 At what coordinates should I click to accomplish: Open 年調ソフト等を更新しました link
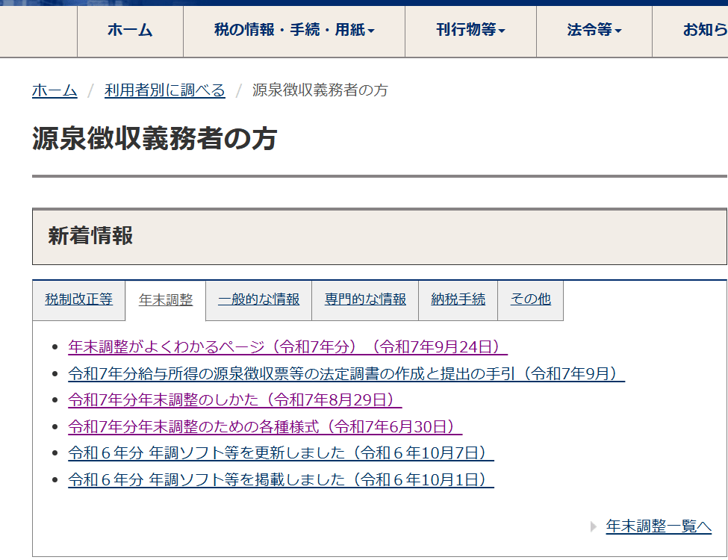click(281, 453)
